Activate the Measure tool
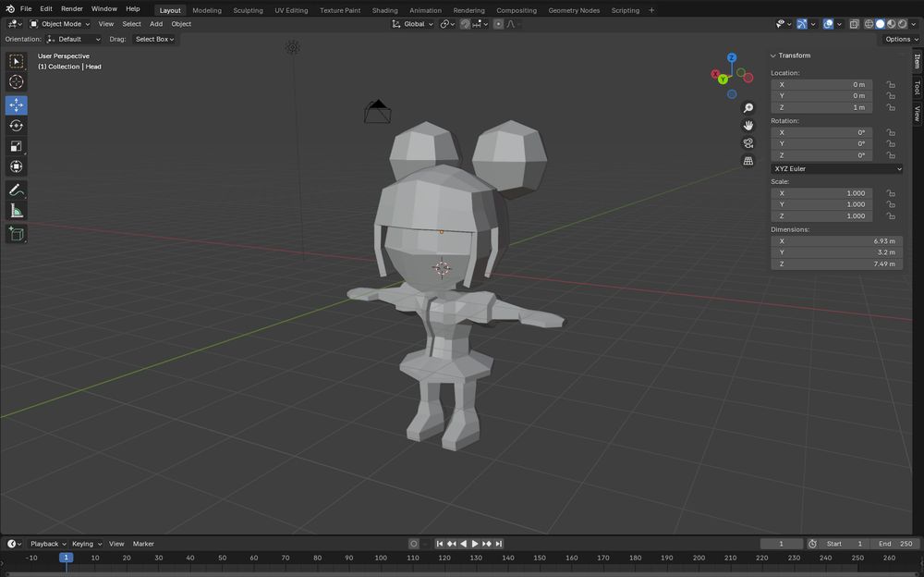The width and height of the screenshot is (924, 577). (x=16, y=211)
